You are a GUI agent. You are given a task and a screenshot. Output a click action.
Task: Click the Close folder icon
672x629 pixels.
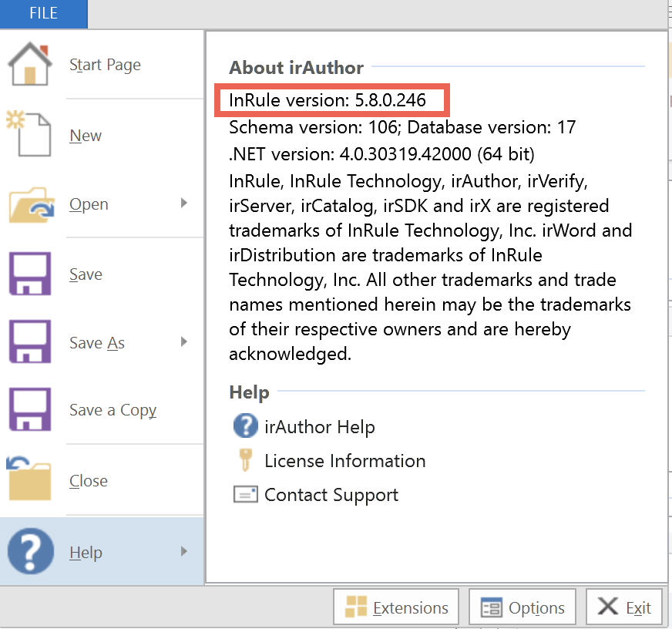tap(29, 478)
